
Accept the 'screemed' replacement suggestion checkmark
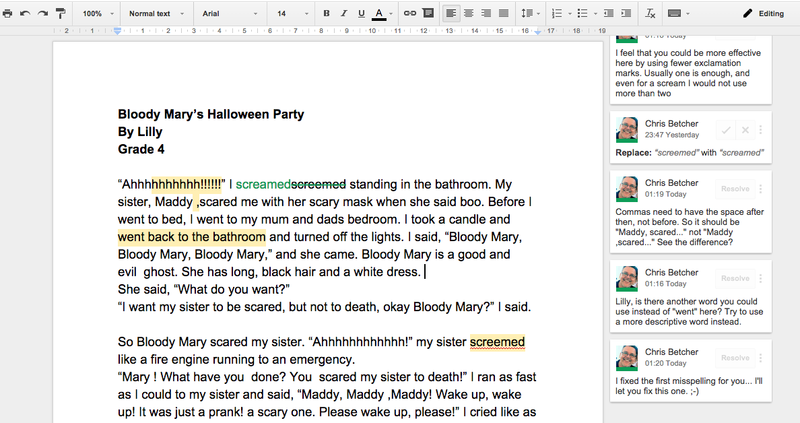725,130
